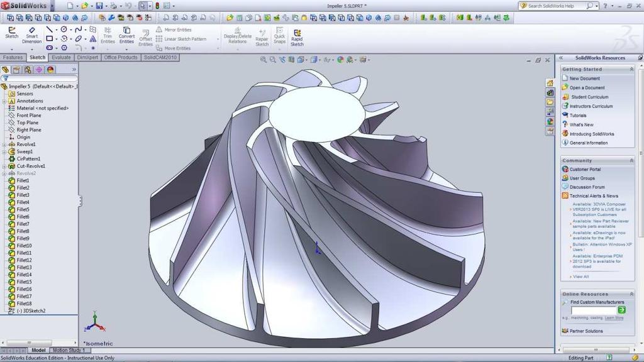
Task: Click the Section View icon
Action: [291, 60]
